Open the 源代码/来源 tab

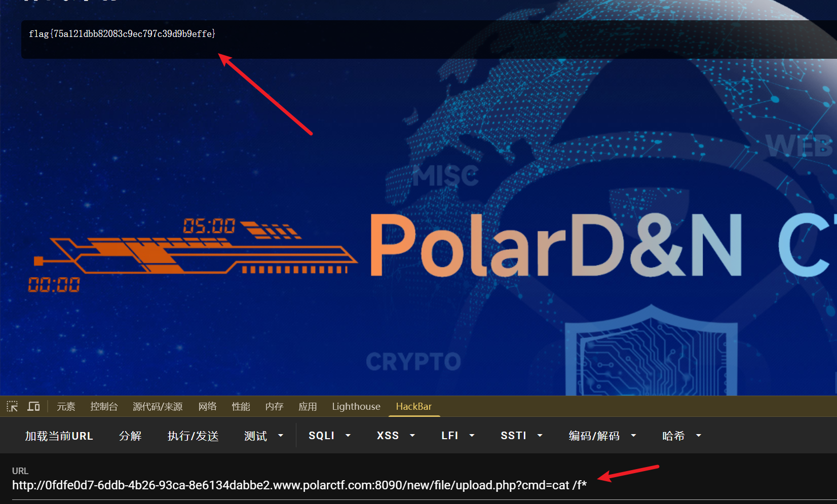point(158,406)
